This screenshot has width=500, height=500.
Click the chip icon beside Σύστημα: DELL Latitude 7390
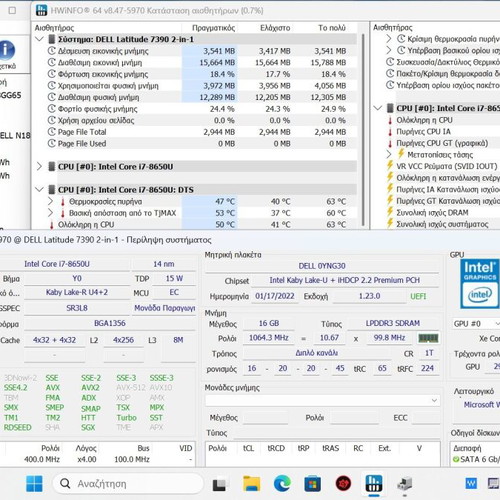[x=52, y=39]
